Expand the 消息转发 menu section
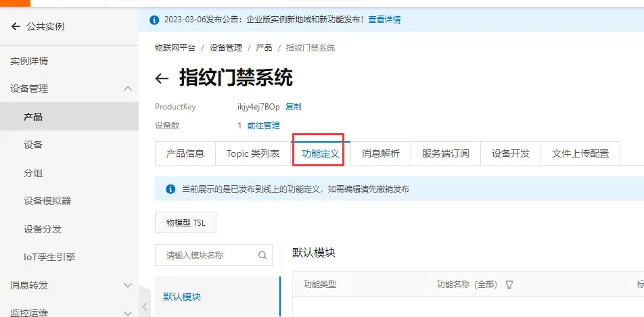 pyautogui.click(x=128, y=285)
